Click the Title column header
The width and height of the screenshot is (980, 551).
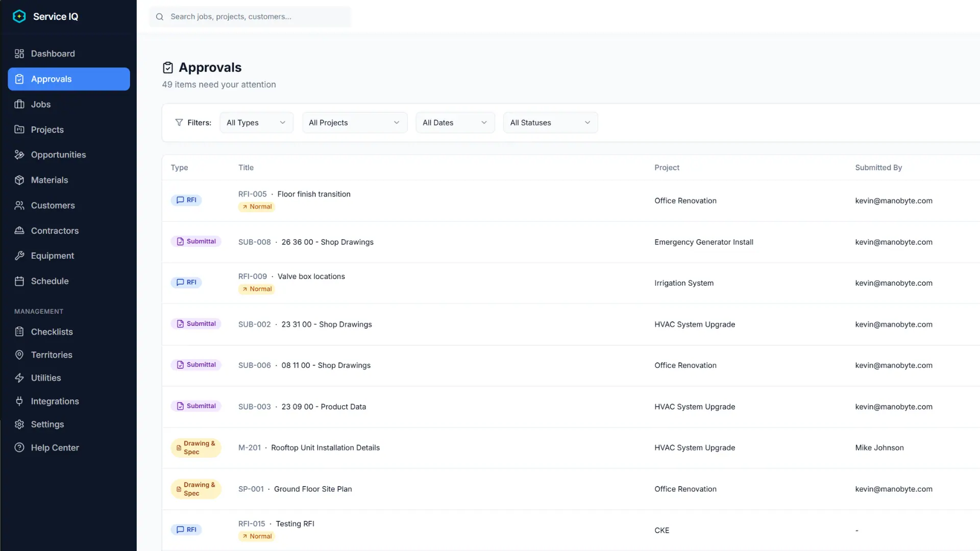(x=246, y=167)
